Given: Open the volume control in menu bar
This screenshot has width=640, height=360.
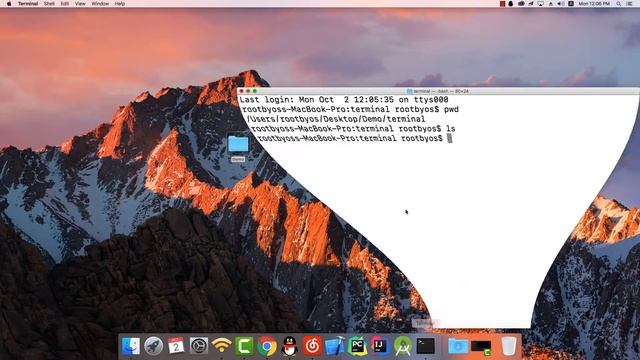Looking at the screenshot, I should 561,4.
